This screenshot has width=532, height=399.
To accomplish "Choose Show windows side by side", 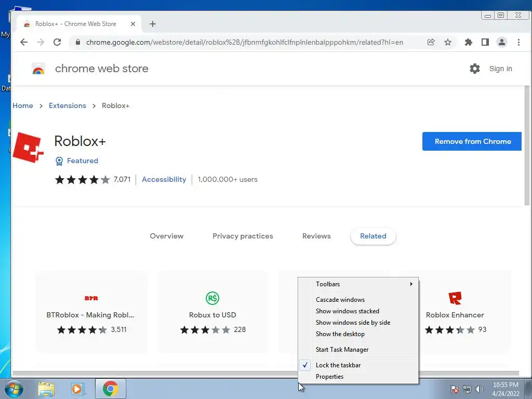I will 358,323.
